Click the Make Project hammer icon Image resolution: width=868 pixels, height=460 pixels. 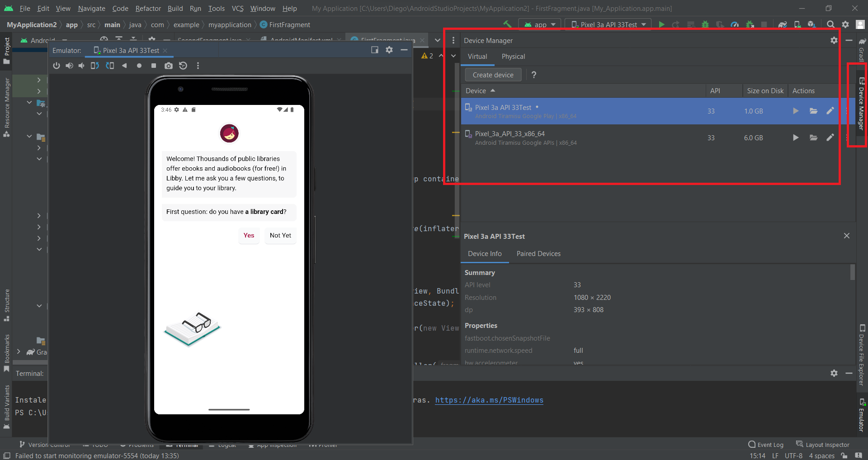(x=507, y=24)
